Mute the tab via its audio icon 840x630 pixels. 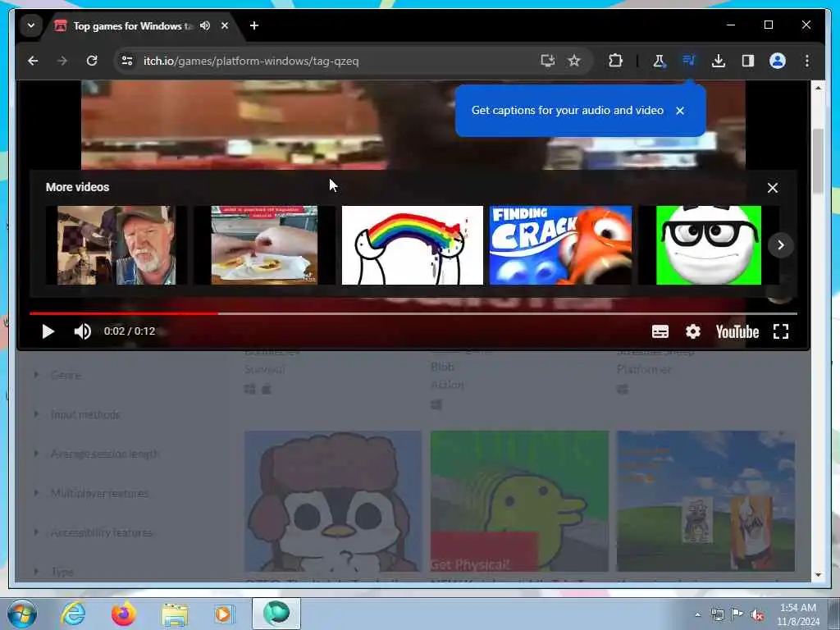[x=204, y=25]
